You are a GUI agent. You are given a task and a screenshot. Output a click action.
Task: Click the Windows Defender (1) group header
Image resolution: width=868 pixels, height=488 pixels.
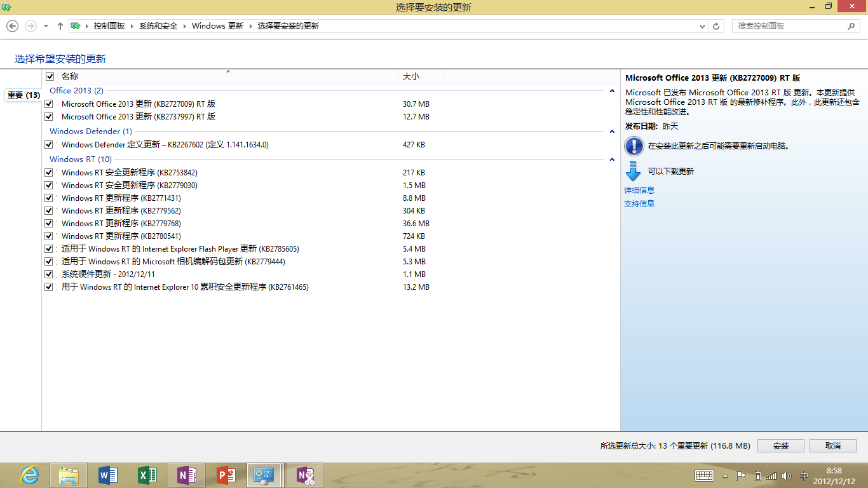click(91, 132)
